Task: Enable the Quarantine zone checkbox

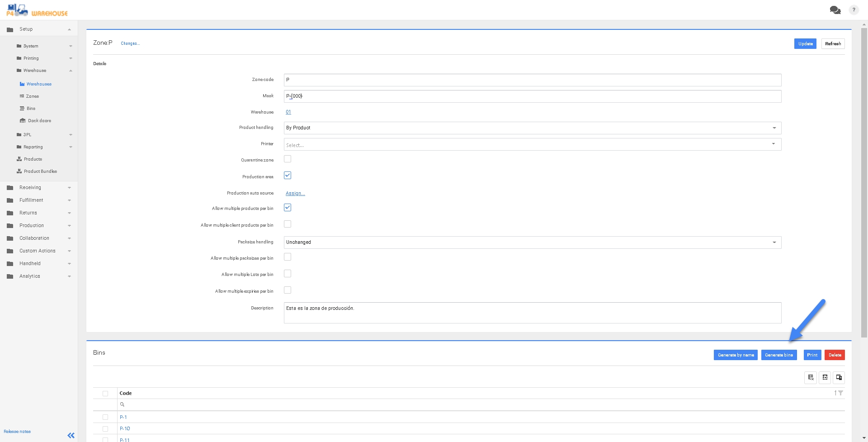Action: [288, 159]
